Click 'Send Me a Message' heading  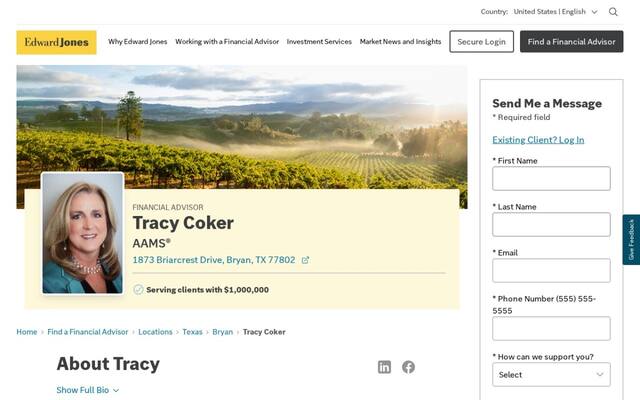coord(547,103)
